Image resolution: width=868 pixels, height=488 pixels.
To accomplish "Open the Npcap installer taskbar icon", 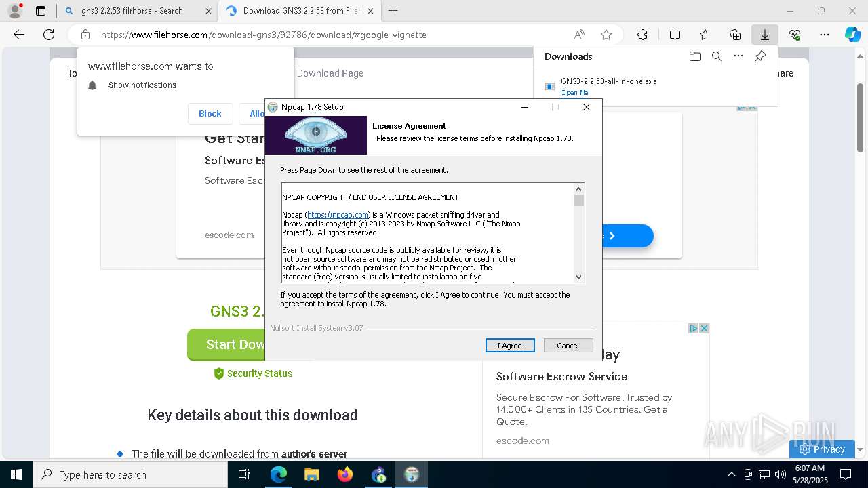I will tap(411, 474).
